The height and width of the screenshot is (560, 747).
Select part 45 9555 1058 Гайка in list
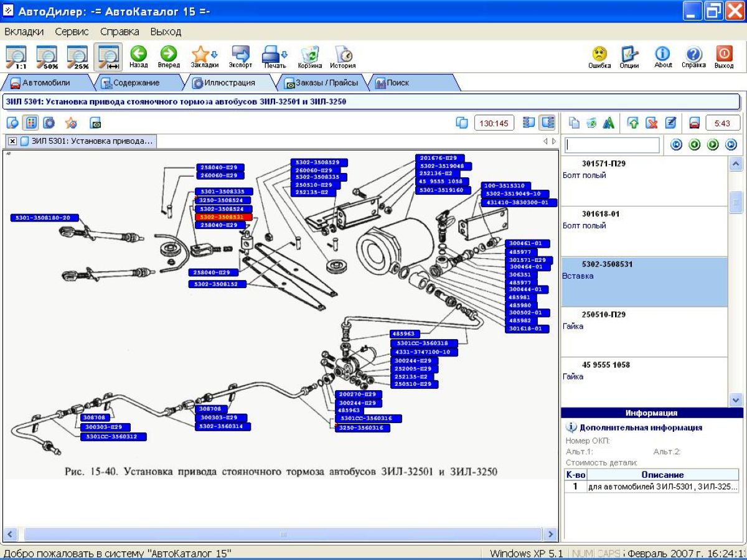[644, 382]
